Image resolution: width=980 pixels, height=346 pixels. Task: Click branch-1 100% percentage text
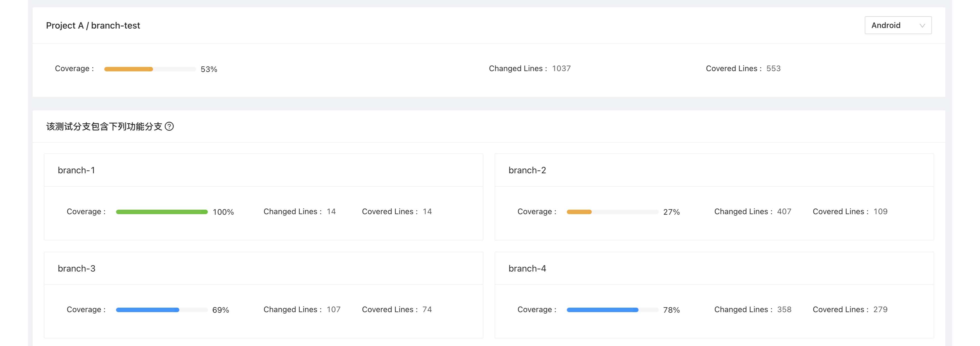coord(223,212)
